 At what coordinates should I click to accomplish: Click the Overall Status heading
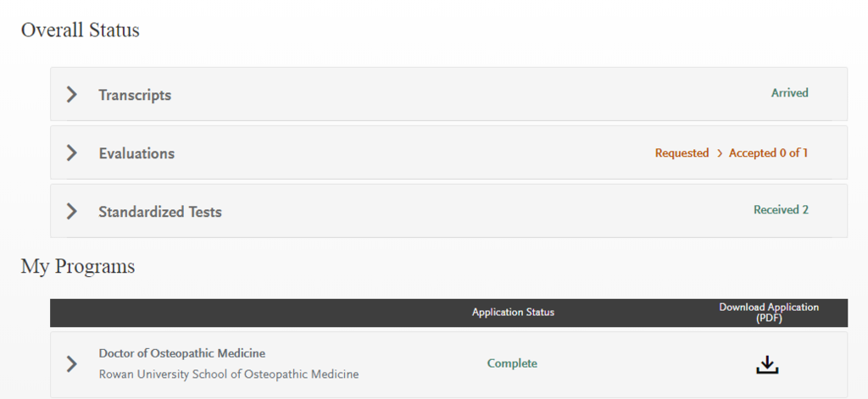tap(80, 30)
